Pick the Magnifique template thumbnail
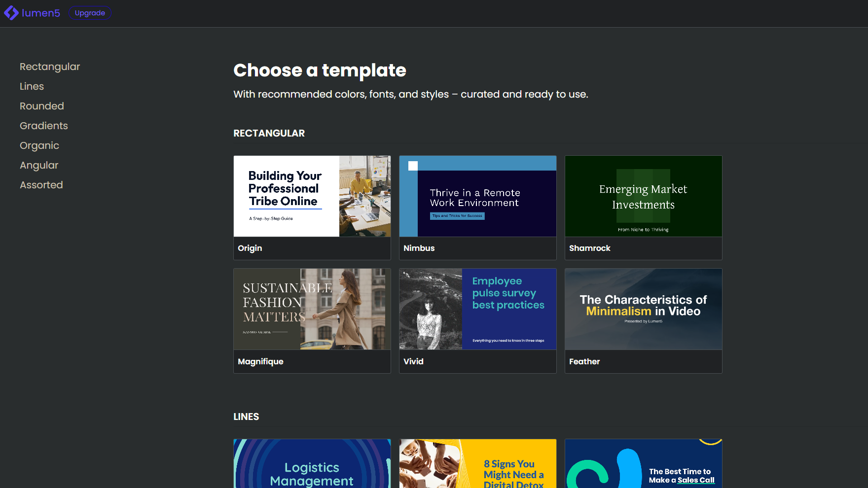Screen dimensions: 868x488 pyautogui.click(x=312, y=309)
